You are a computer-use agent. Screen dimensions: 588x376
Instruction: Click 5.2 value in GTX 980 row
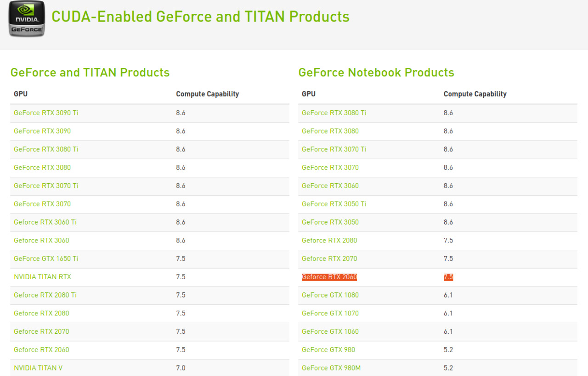tap(448, 350)
